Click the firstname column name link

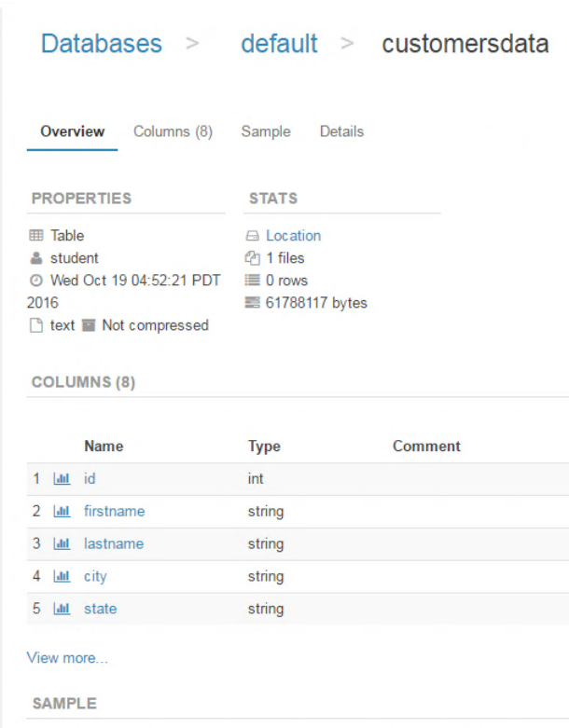114,512
